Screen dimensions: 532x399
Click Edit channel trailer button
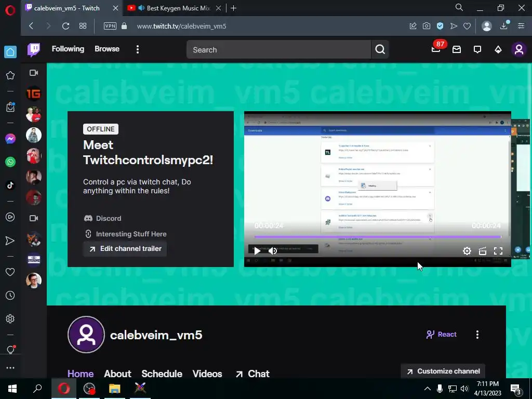(x=125, y=249)
